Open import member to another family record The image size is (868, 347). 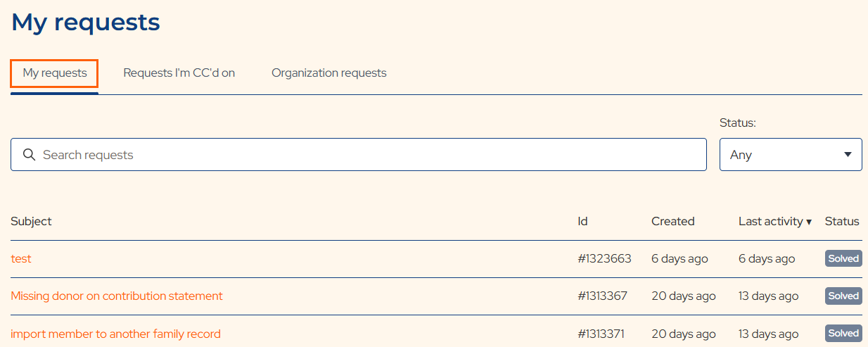coord(116,334)
